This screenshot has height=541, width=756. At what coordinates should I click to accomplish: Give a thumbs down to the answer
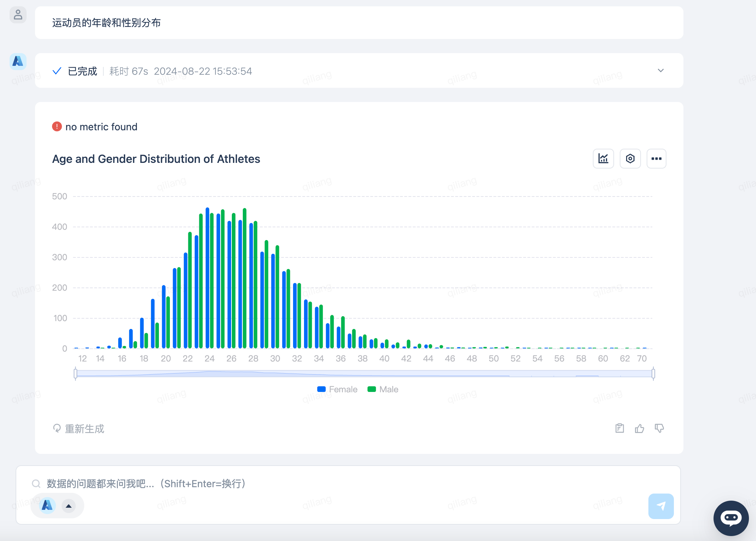pos(659,428)
